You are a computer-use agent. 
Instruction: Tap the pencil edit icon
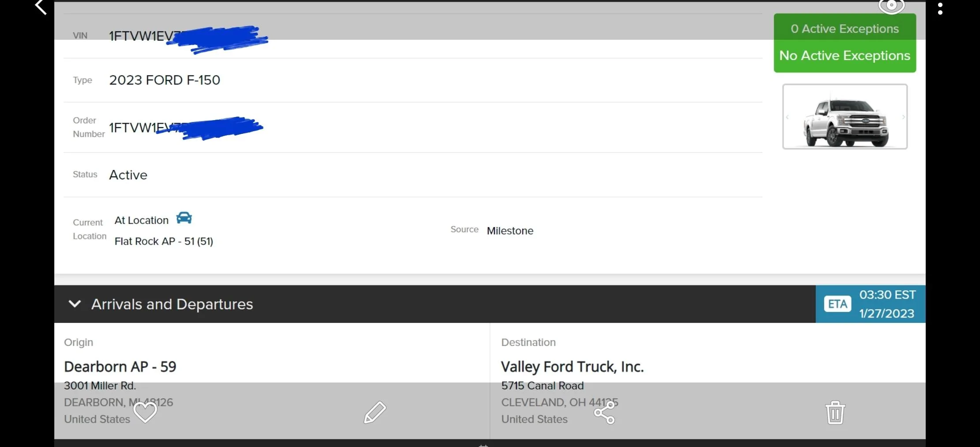point(375,413)
